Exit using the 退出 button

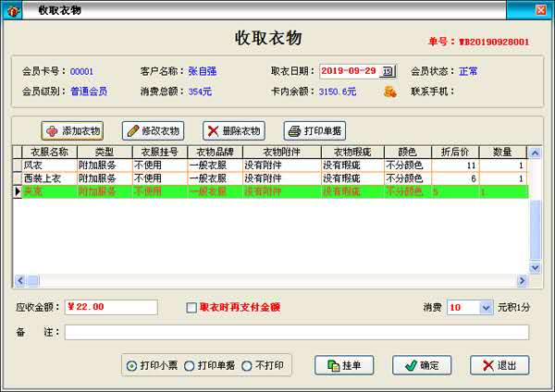(499, 365)
